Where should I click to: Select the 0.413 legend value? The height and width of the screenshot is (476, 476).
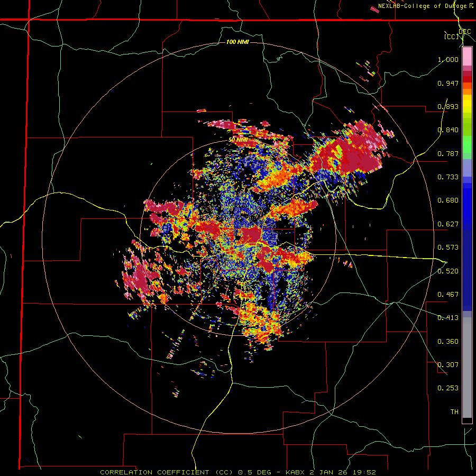click(x=448, y=318)
